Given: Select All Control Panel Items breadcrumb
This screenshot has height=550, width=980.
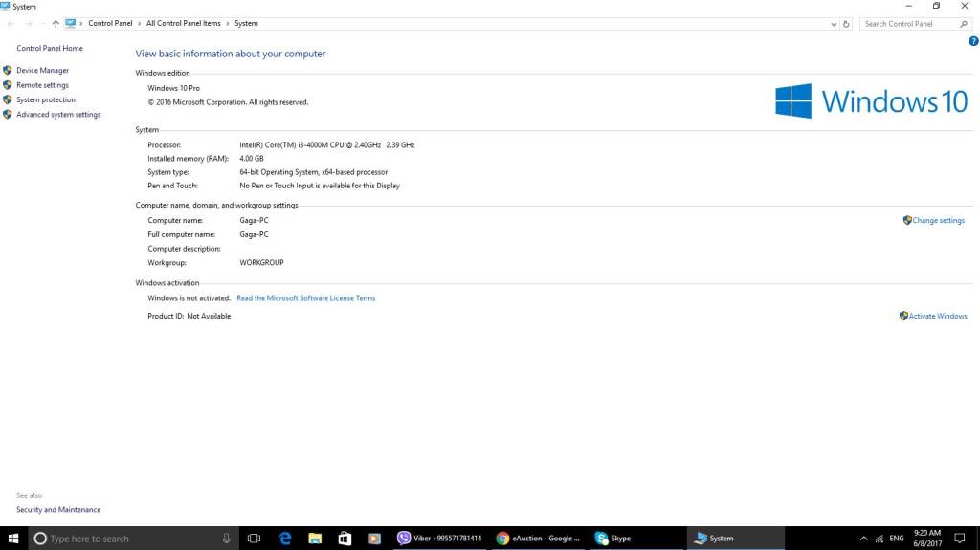Looking at the screenshot, I should click(183, 23).
